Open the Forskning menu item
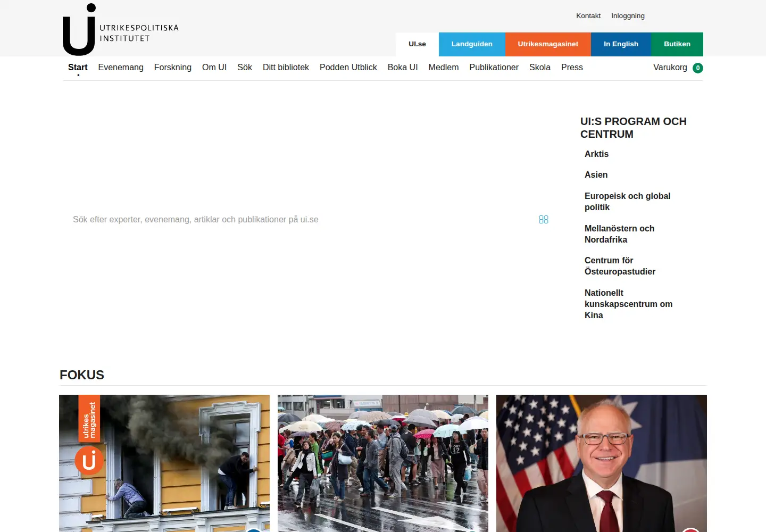The width and height of the screenshot is (766, 532). pos(173,68)
